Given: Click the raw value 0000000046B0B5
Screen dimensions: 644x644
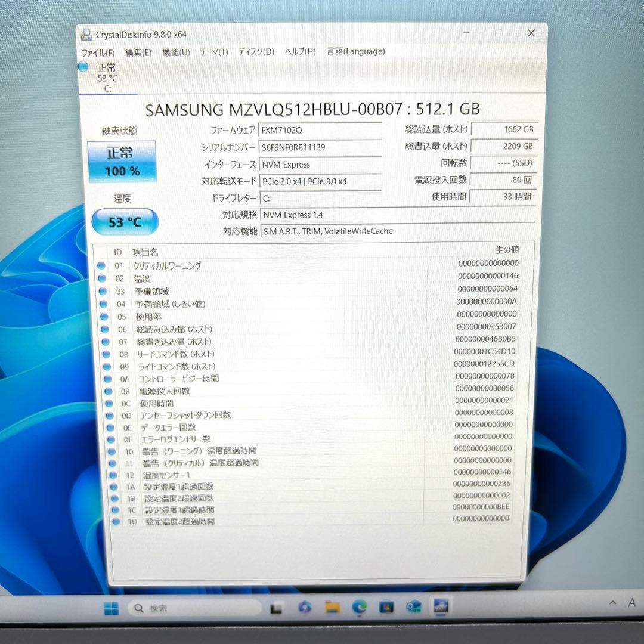Looking at the screenshot, I should [x=485, y=339].
